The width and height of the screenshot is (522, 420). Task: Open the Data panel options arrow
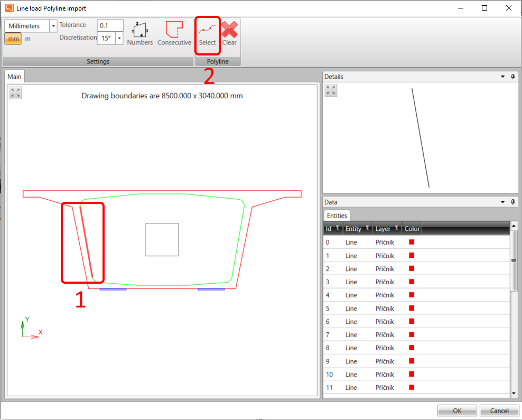coord(502,202)
